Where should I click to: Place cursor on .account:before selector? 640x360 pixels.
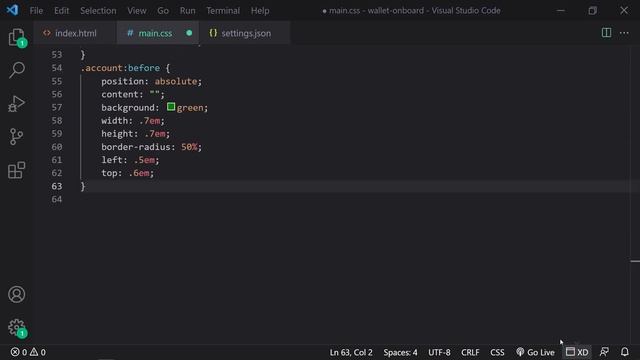point(120,68)
